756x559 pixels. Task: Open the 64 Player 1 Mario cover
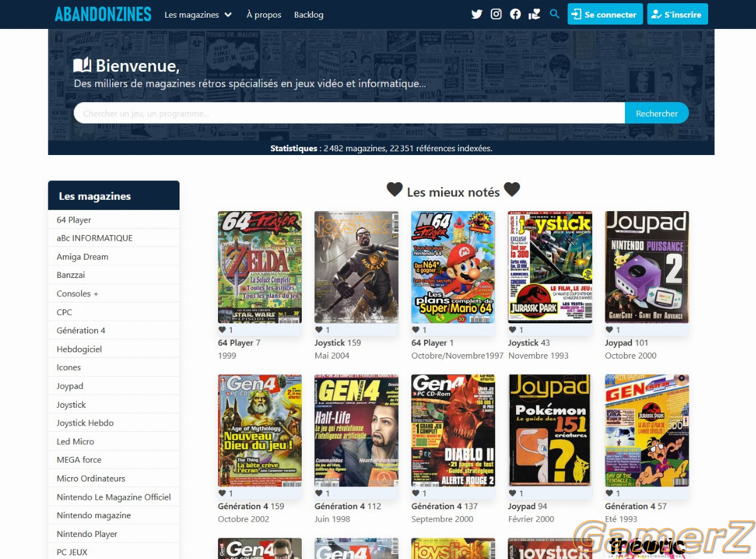coord(453,267)
